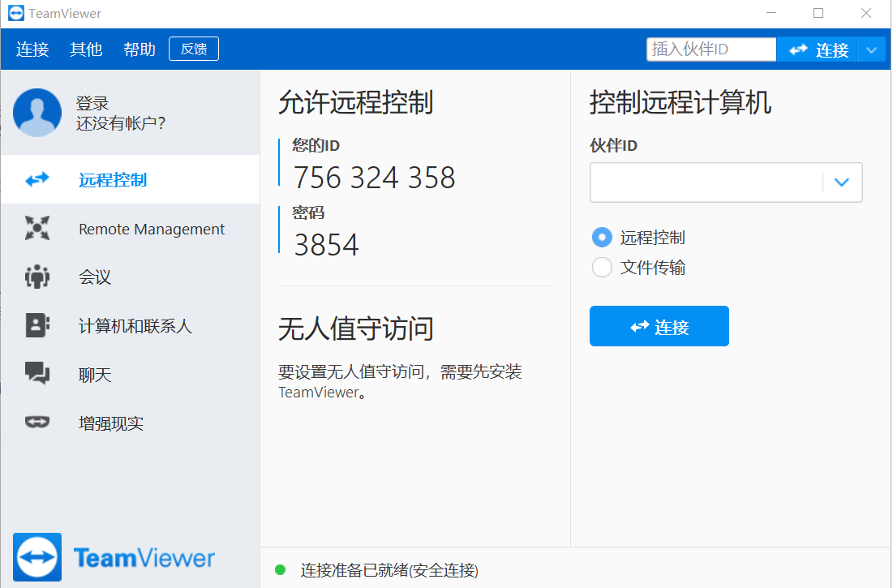Click the chat bubbles icon
This screenshot has width=893, height=588.
coord(37,373)
